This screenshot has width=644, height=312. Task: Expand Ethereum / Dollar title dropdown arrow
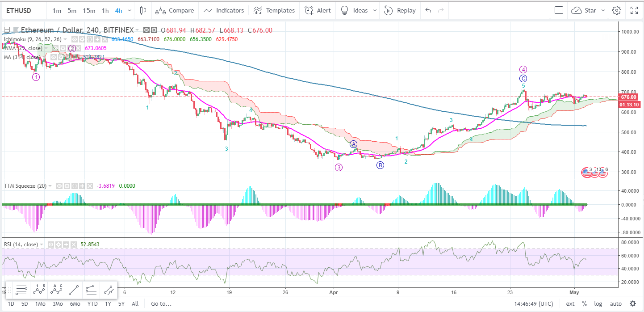point(137,30)
